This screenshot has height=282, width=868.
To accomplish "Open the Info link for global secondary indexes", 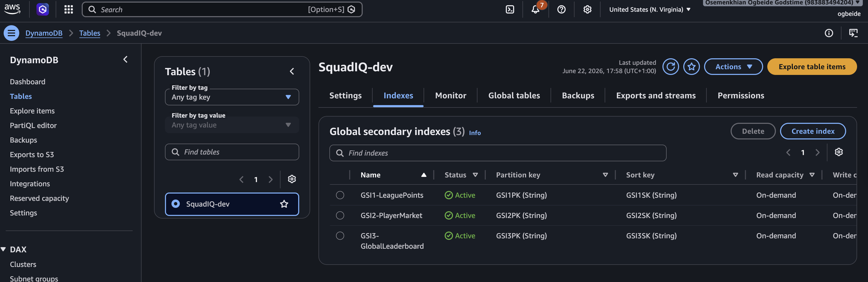I will pyautogui.click(x=475, y=133).
